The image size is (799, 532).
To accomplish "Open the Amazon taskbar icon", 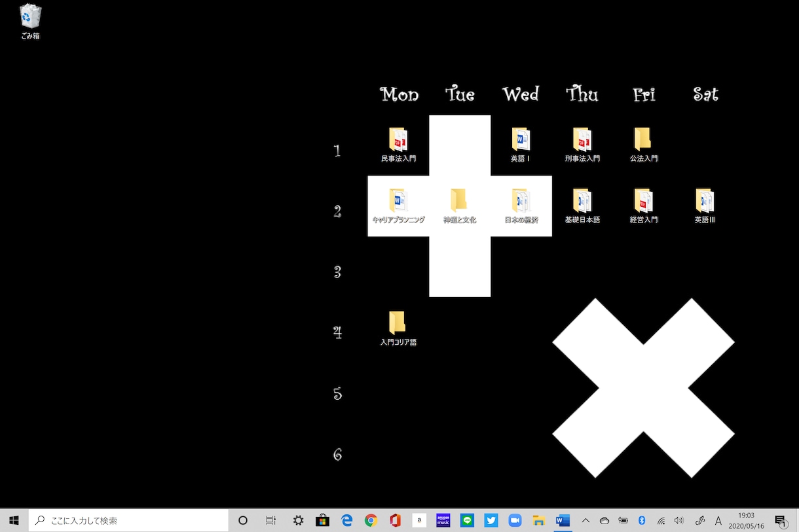I will [x=419, y=520].
